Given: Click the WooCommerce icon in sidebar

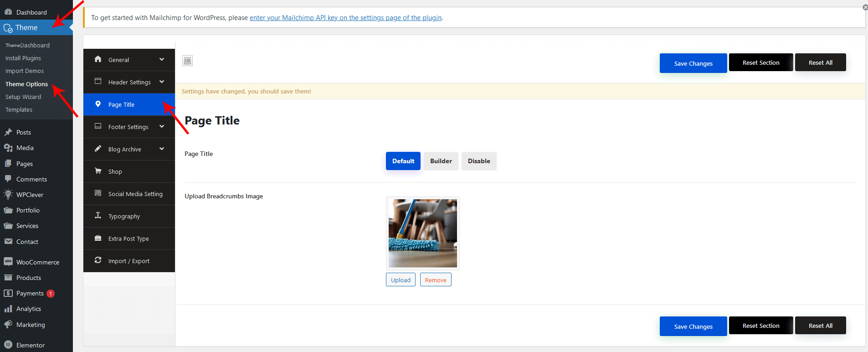Looking at the screenshot, I should click(x=8, y=262).
